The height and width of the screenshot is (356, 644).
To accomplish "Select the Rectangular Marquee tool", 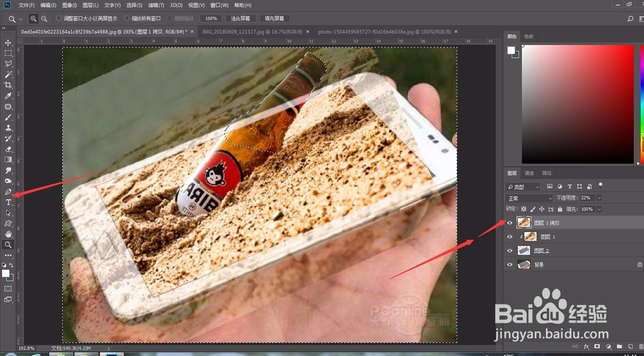I will tap(8, 53).
